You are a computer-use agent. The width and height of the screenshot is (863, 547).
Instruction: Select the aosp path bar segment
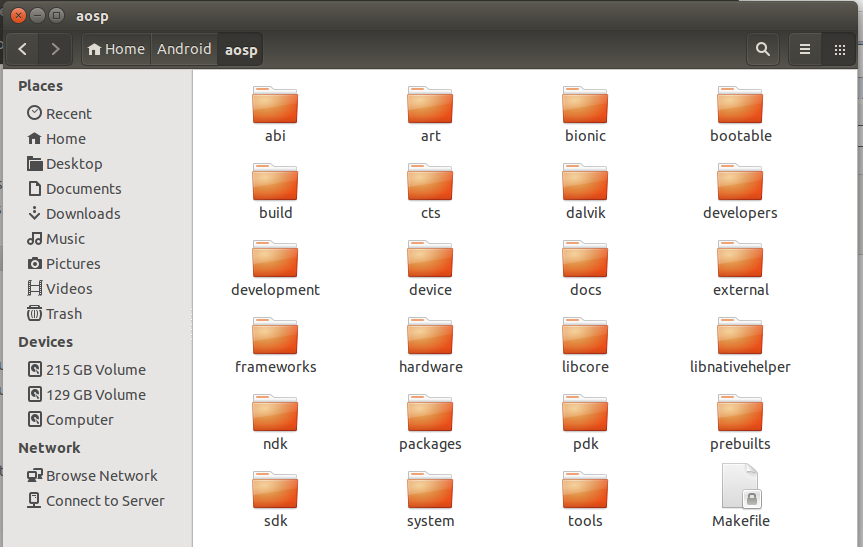click(241, 50)
